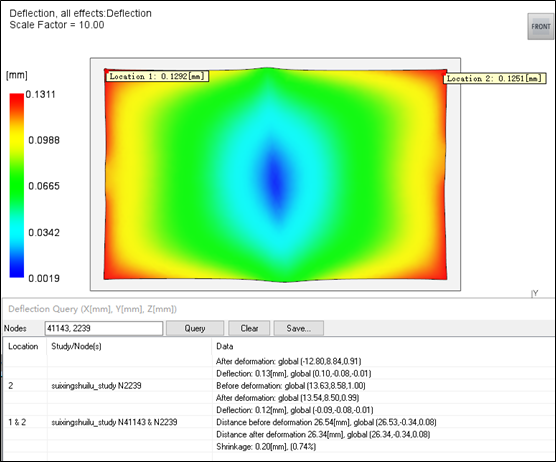Click the Location column header
The width and height of the screenshot is (556, 462).
[x=23, y=346]
